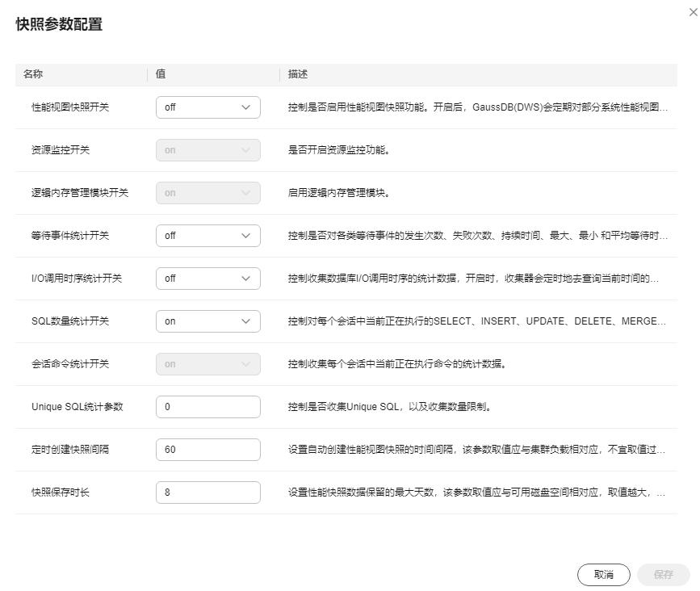Click the 控制是否收集Unique SQL description

pos(390,407)
